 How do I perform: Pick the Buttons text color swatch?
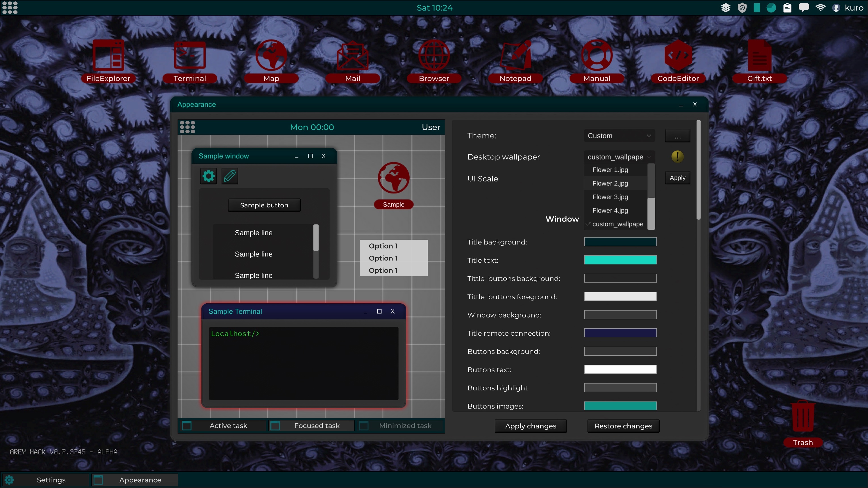(620, 369)
